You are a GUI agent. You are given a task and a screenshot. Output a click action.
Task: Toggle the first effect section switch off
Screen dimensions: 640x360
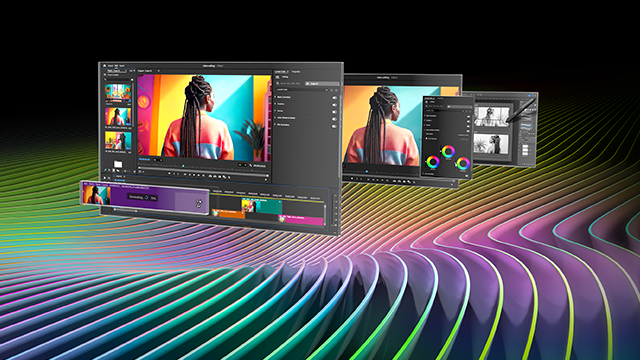[x=334, y=98]
